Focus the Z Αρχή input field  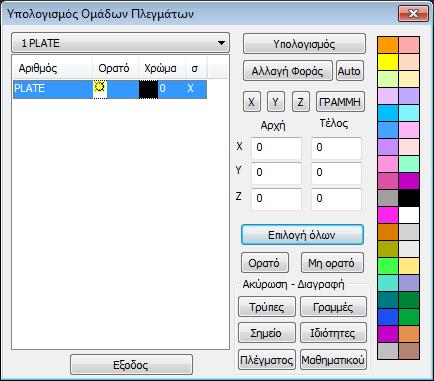click(x=276, y=199)
